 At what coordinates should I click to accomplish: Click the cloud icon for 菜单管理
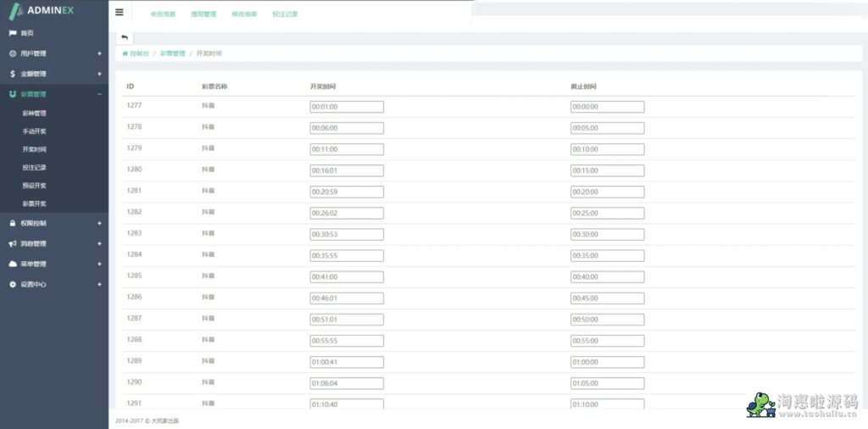coord(12,264)
